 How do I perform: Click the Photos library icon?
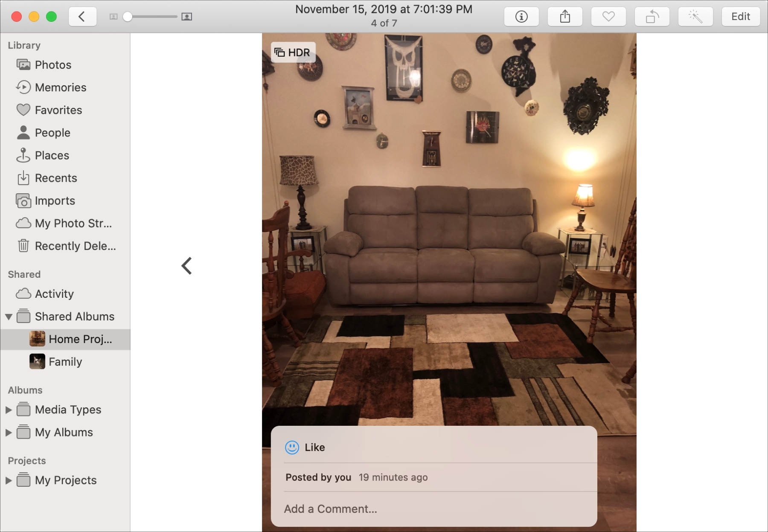point(23,65)
